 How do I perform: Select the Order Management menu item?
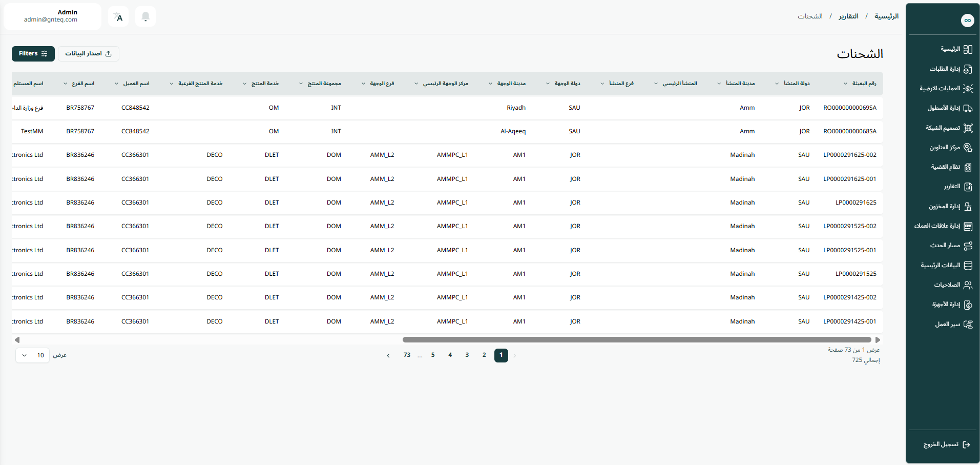945,69
